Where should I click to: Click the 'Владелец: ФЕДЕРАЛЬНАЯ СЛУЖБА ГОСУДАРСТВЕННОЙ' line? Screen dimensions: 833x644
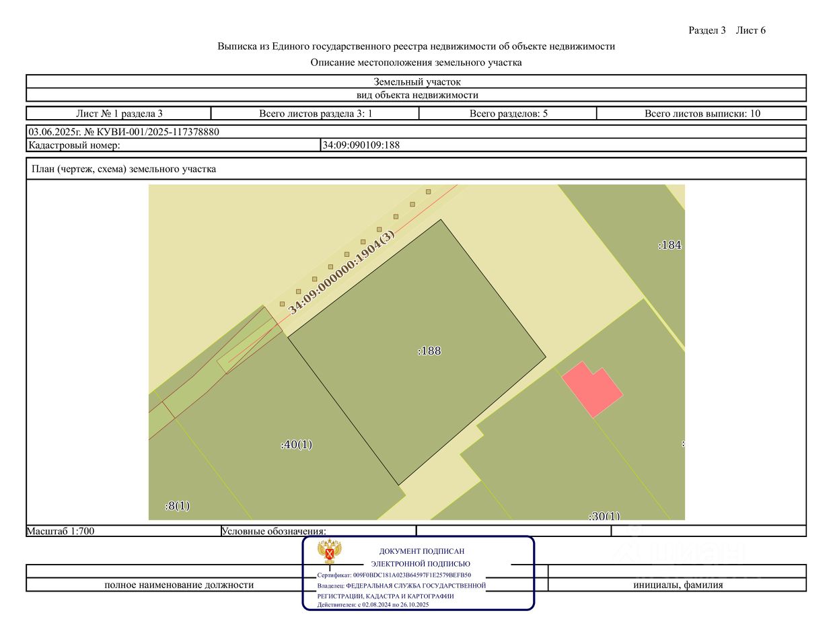pyautogui.click(x=402, y=585)
